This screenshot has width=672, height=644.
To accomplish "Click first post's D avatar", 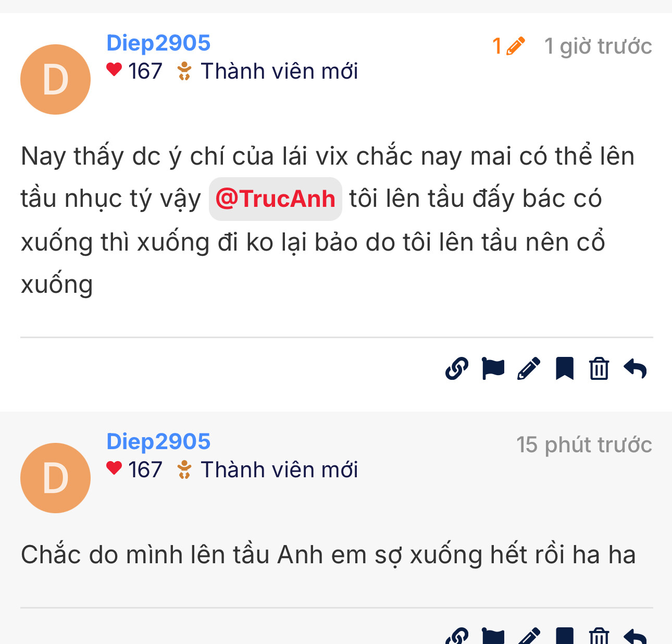I will [55, 79].
